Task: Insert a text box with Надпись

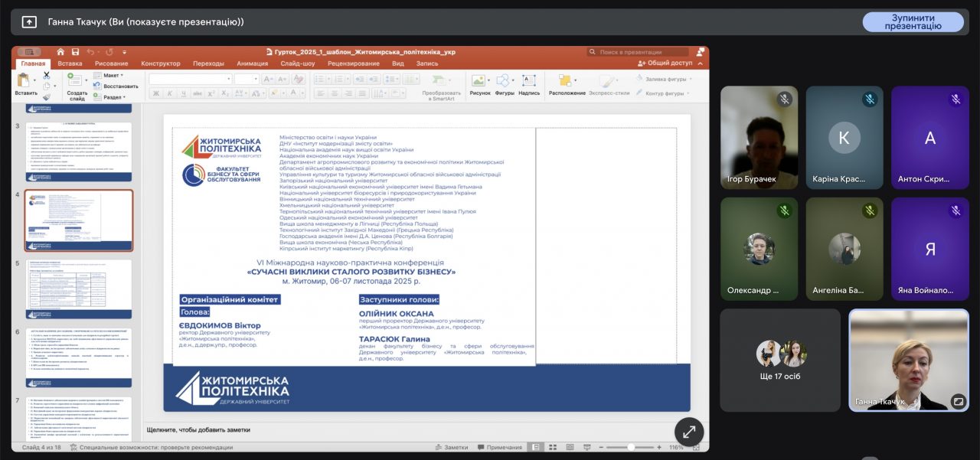Action: point(529,83)
